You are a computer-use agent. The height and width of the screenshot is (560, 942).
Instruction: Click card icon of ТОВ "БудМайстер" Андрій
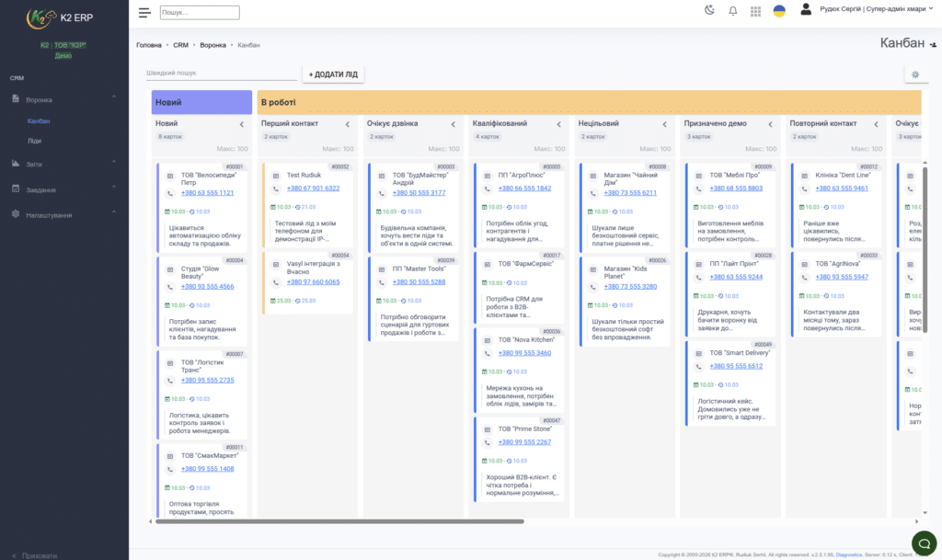click(x=382, y=176)
